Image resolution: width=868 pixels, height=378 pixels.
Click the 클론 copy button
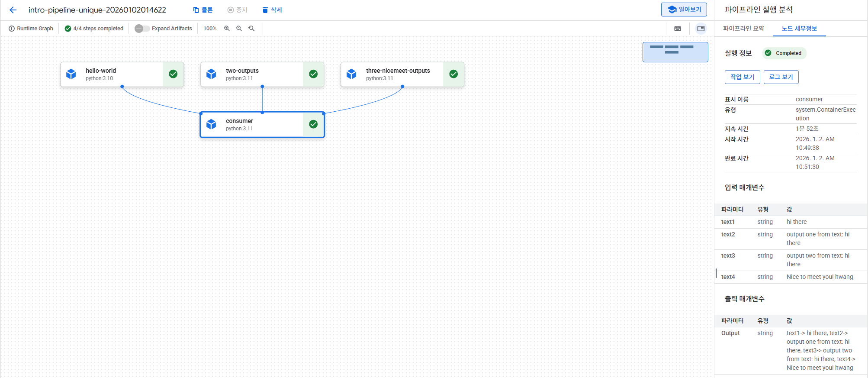click(203, 10)
